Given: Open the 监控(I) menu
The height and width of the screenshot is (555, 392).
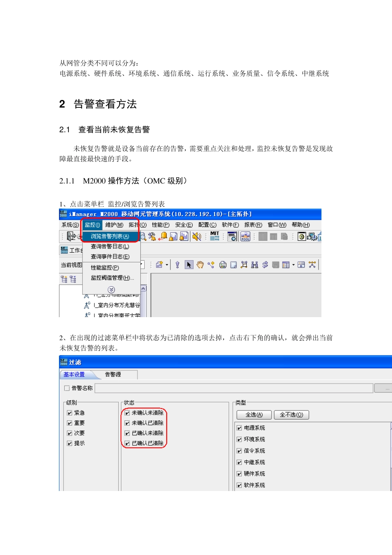Looking at the screenshot, I should pos(92,225).
